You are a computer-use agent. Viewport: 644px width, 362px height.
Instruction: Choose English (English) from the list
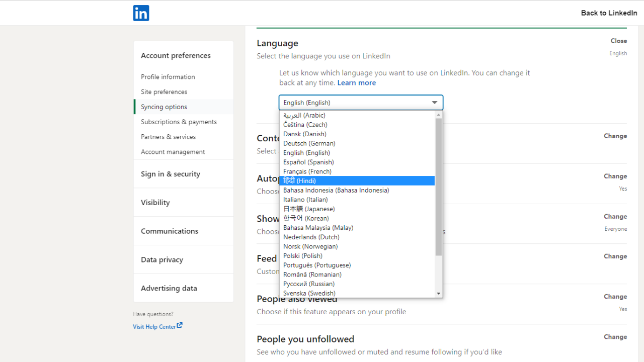357,153
